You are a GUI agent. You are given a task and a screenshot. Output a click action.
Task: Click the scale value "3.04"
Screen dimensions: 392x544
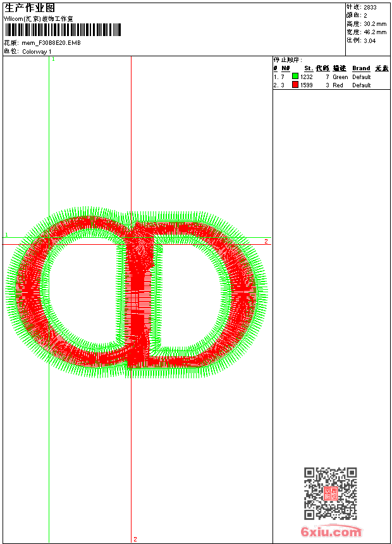pyautogui.click(x=370, y=40)
